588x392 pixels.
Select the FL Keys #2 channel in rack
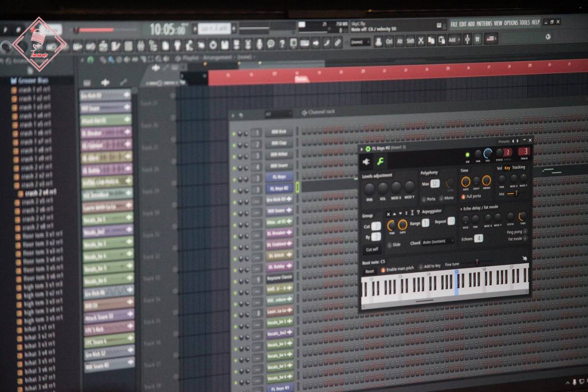point(279,188)
